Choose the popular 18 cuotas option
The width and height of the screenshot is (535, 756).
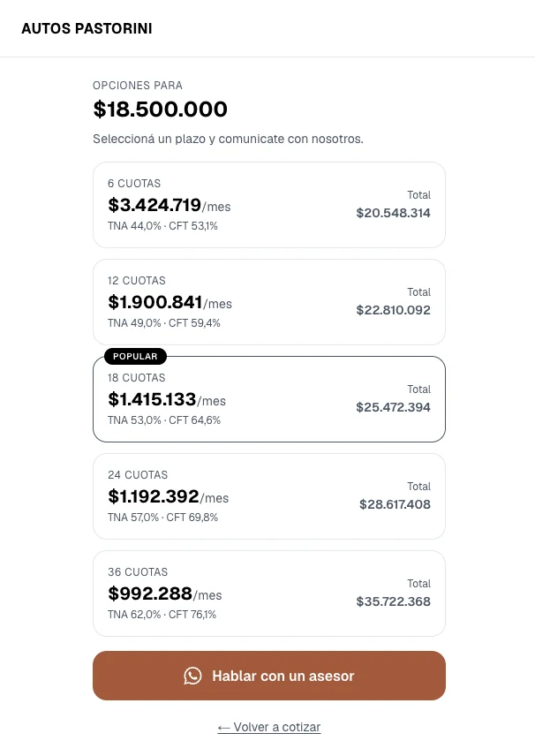coord(269,399)
